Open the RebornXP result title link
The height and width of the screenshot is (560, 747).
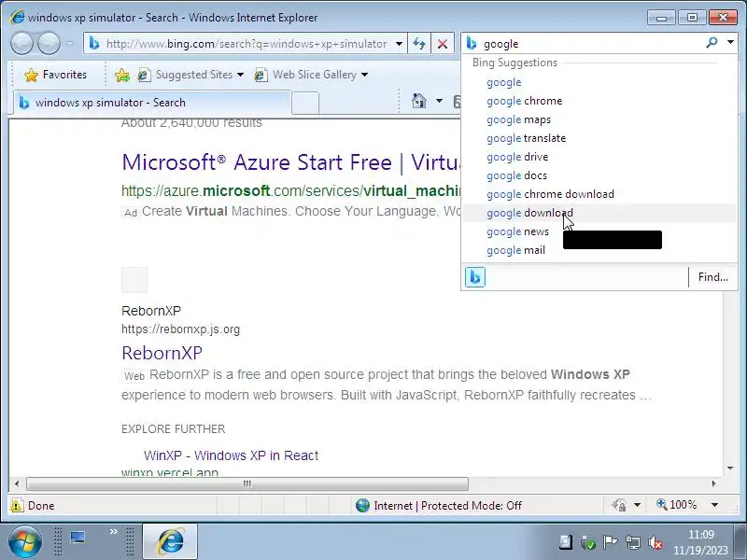162,354
